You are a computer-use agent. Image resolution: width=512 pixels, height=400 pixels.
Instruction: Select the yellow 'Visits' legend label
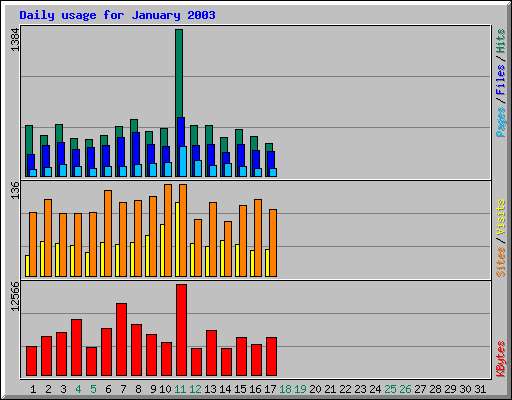tap(500, 217)
